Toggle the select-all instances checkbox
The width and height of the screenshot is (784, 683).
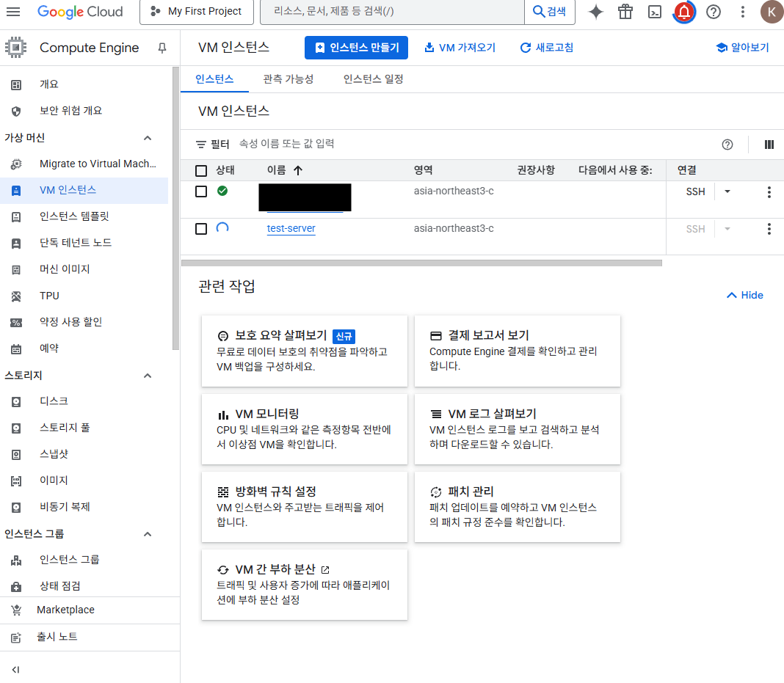click(x=201, y=171)
